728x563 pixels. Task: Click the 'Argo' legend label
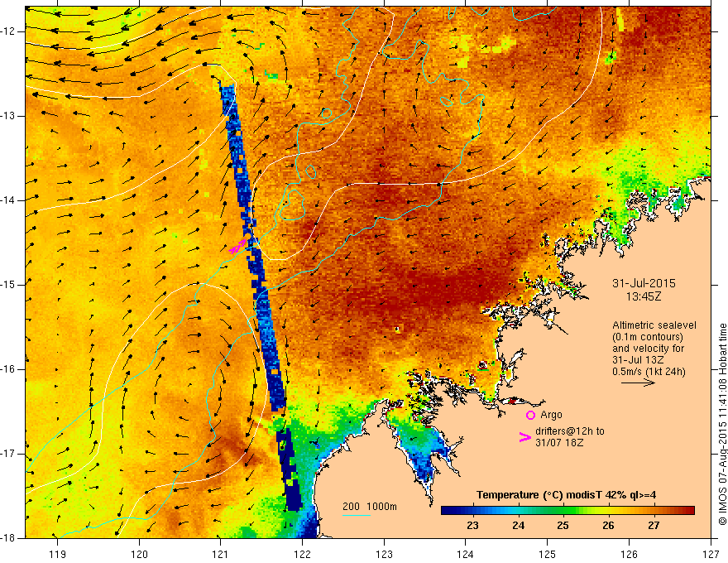(x=551, y=415)
